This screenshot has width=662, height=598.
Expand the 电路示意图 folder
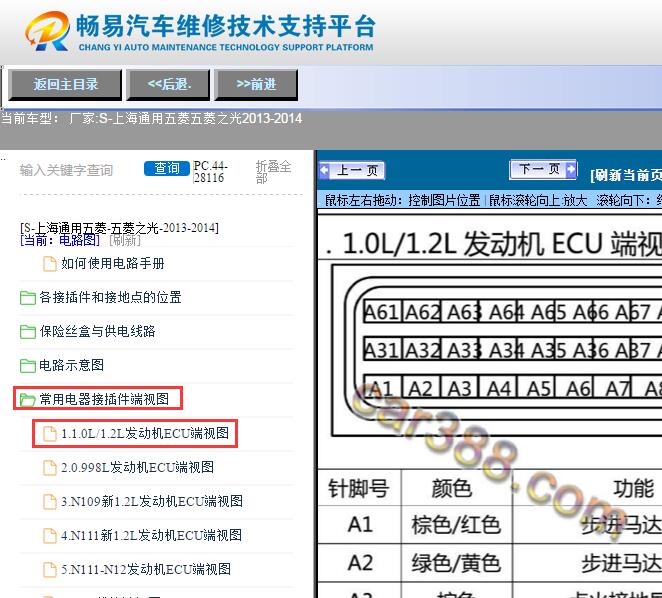point(71,365)
